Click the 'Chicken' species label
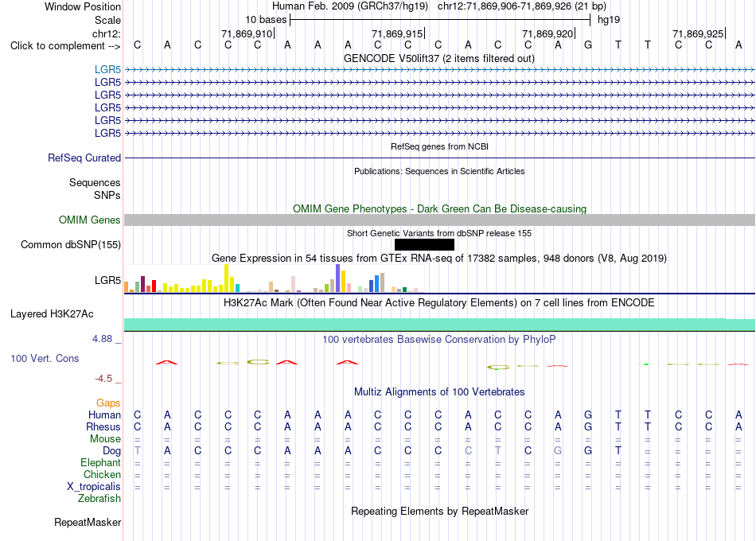Image resolution: width=756 pixels, height=541 pixels. tap(102, 475)
